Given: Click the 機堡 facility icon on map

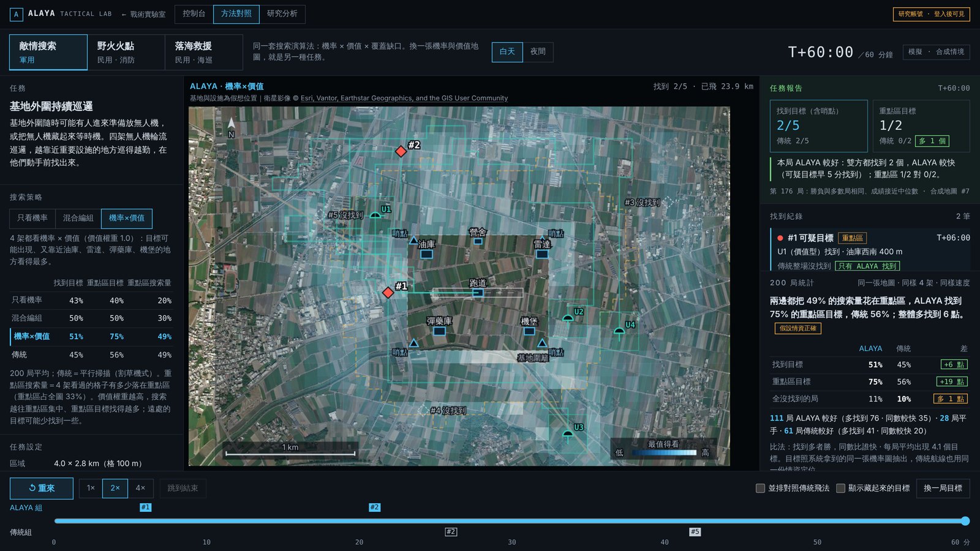Looking at the screenshot, I should pyautogui.click(x=529, y=331).
